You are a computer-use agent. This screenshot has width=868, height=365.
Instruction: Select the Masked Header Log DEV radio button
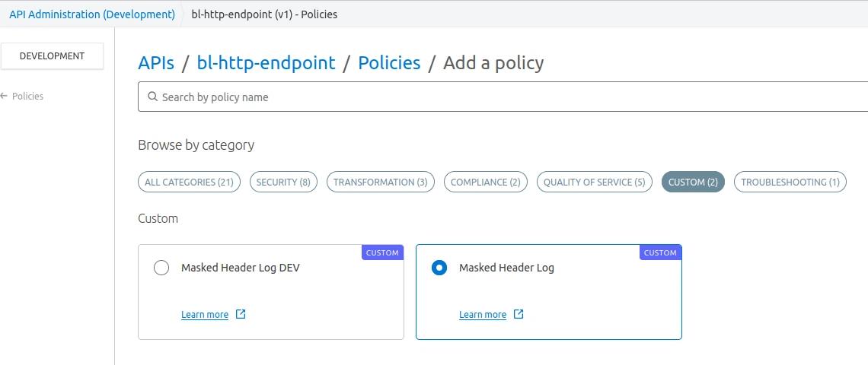(x=161, y=268)
